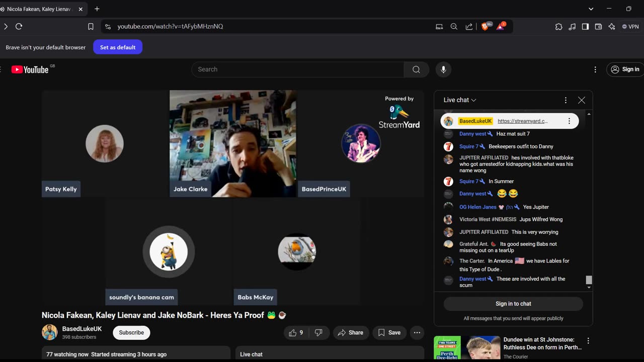This screenshot has width=644, height=362.
Task: Open the Brave Wallet icon
Action: (x=598, y=27)
